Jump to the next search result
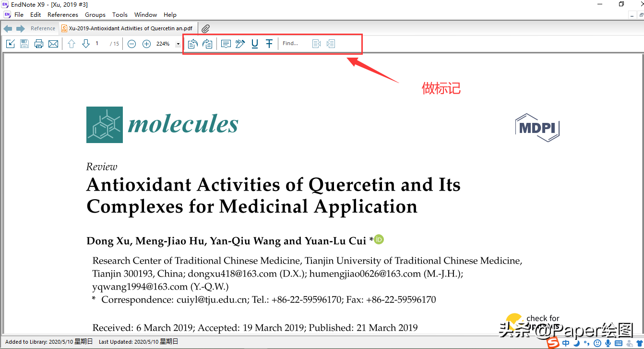Viewport: 644px width, 349px height. click(x=331, y=44)
